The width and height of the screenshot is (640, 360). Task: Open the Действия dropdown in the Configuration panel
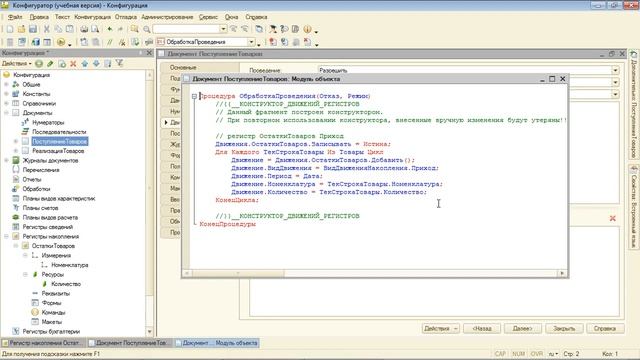(x=16, y=64)
